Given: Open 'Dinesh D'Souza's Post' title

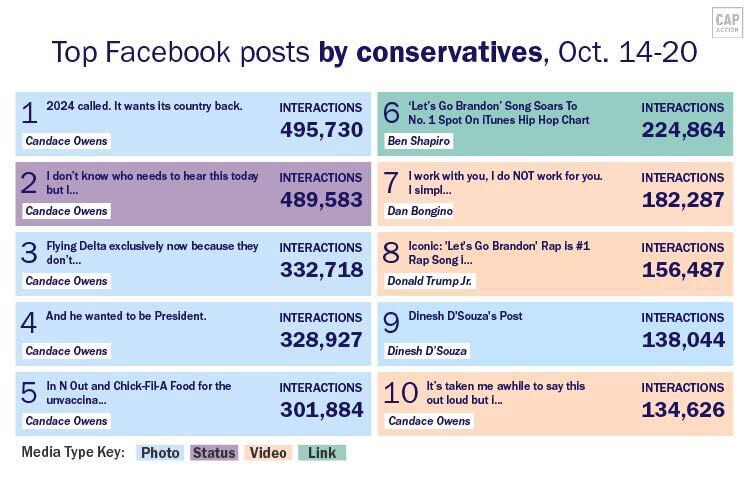Looking at the screenshot, I should 465,316.
